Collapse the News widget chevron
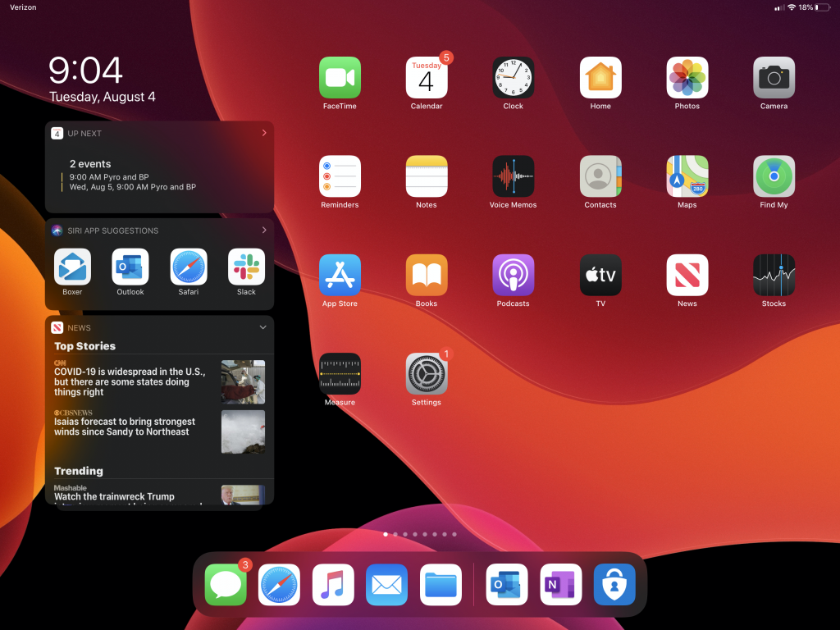This screenshot has height=630, width=840. pos(263,327)
